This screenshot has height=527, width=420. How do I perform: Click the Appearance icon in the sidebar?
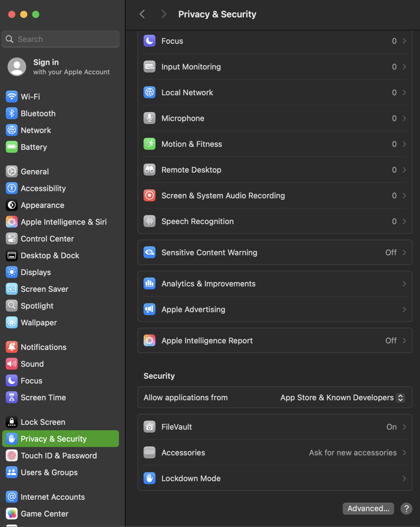[12, 205]
